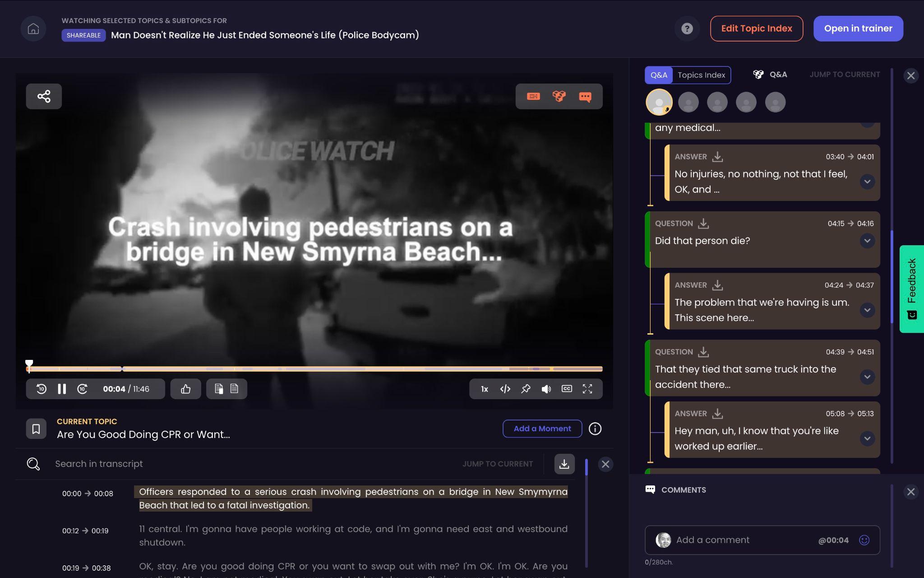Change playback speed from 1x
This screenshot has width=924, height=578.
pos(484,389)
